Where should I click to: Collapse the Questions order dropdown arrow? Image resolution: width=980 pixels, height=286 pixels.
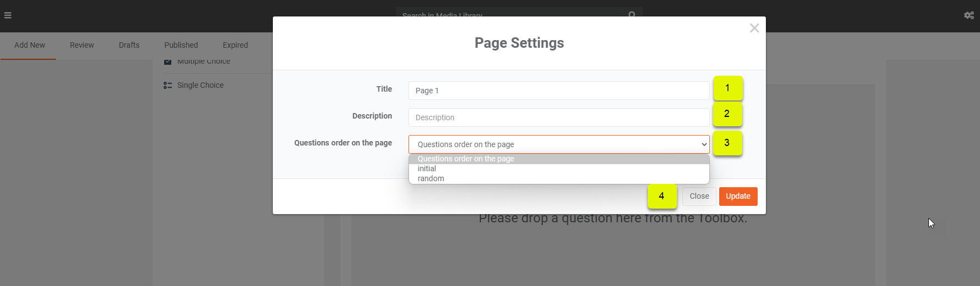pos(704,144)
